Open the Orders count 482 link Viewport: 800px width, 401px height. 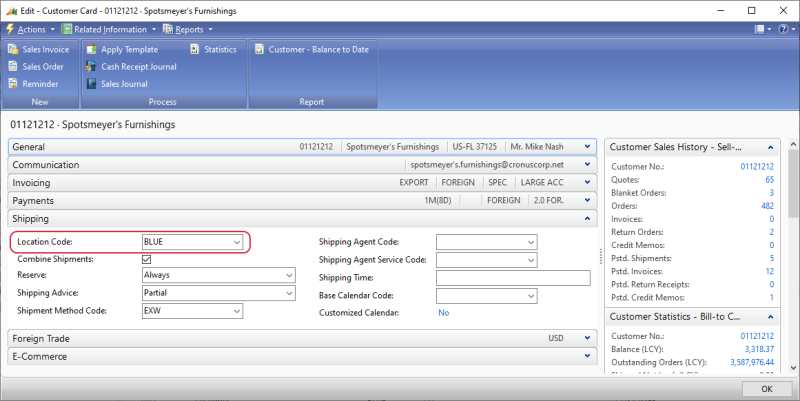[767, 206]
